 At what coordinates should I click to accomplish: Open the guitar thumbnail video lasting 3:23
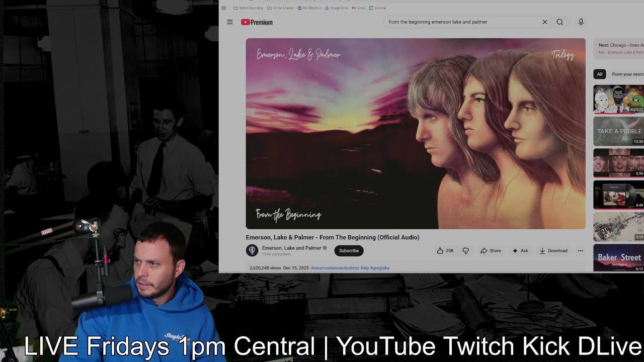[x=618, y=227]
